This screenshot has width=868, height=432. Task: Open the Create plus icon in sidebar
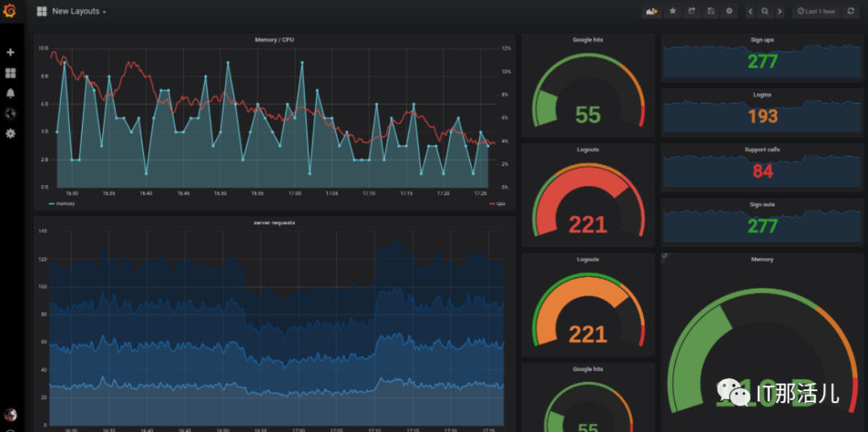[10, 52]
